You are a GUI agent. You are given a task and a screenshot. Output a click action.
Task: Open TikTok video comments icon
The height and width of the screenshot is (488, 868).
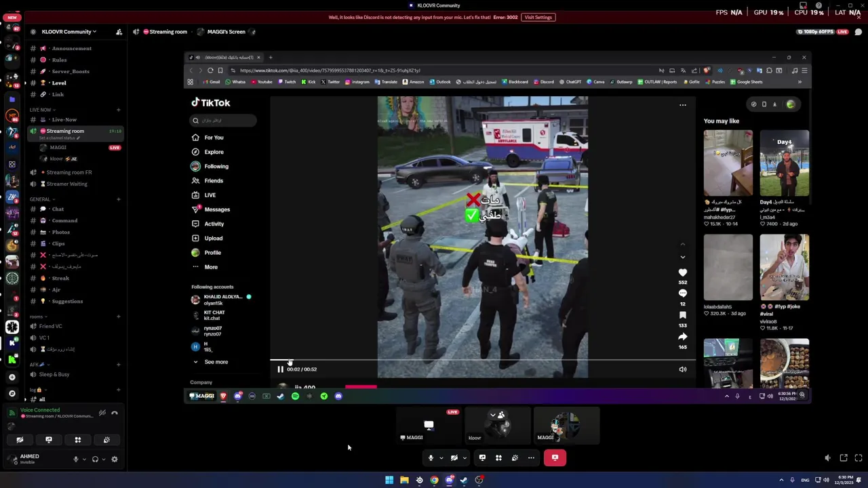point(683,293)
